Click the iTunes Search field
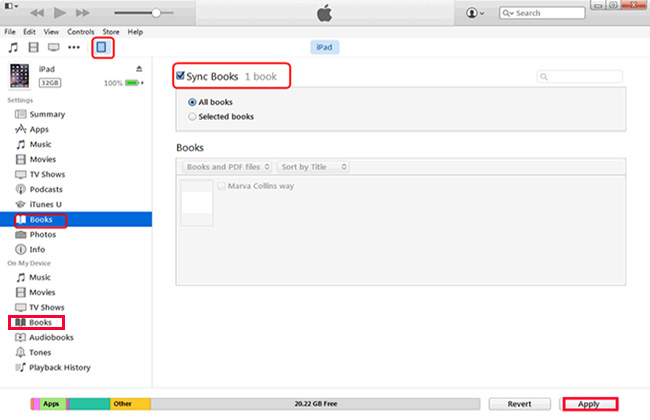Viewport: 650px width, 420px height. point(542,13)
